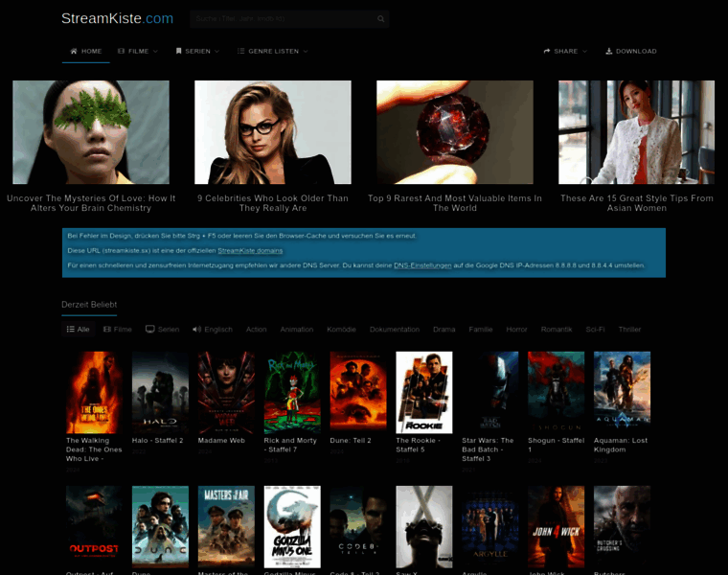Click the 'Derzeit Beliebt' section heading
728x575 pixels.
coord(89,305)
